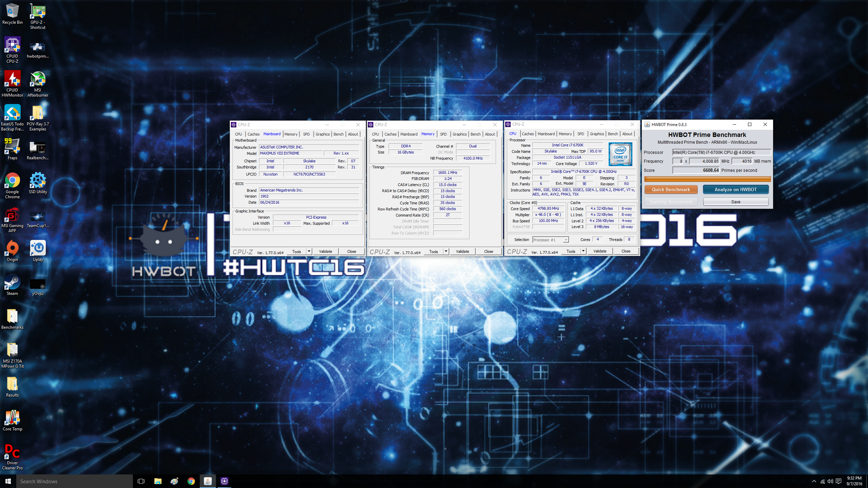The height and width of the screenshot is (488, 868).
Task: Click the Search Windows box
Action: [x=75, y=481]
